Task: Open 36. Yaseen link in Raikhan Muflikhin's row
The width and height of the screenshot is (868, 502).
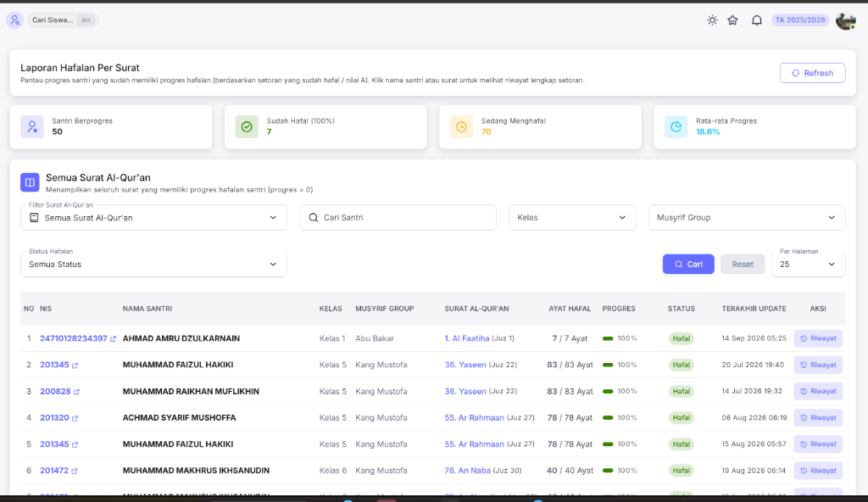Action: (x=465, y=391)
